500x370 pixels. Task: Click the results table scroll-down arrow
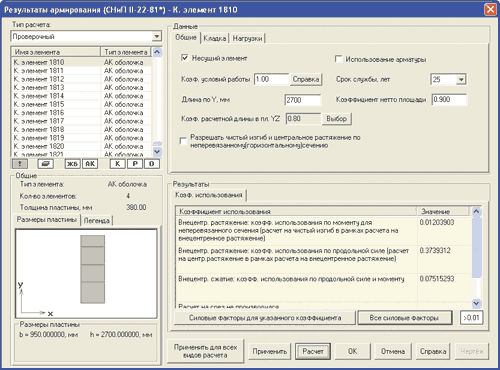coord(476,303)
